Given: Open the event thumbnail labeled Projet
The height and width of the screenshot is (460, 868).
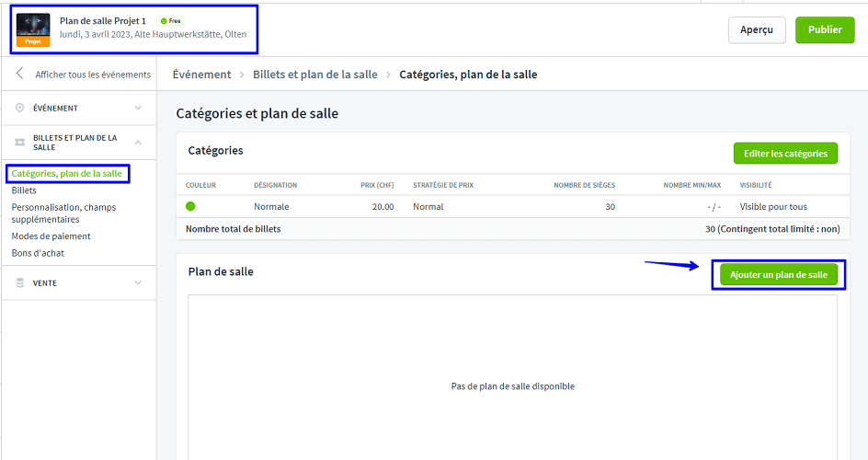Looking at the screenshot, I should (33, 29).
